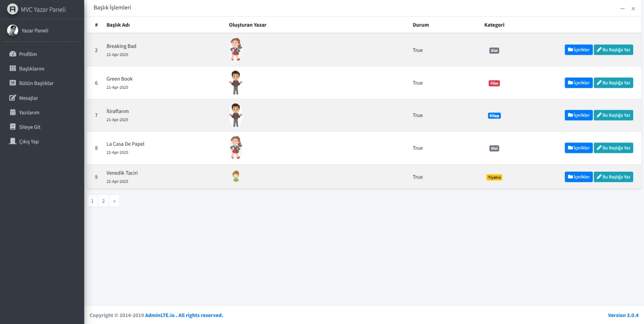Screen dimensions: 644x324
Task: Collapse the Başlık İşlemleri card
Action: click(x=622, y=9)
